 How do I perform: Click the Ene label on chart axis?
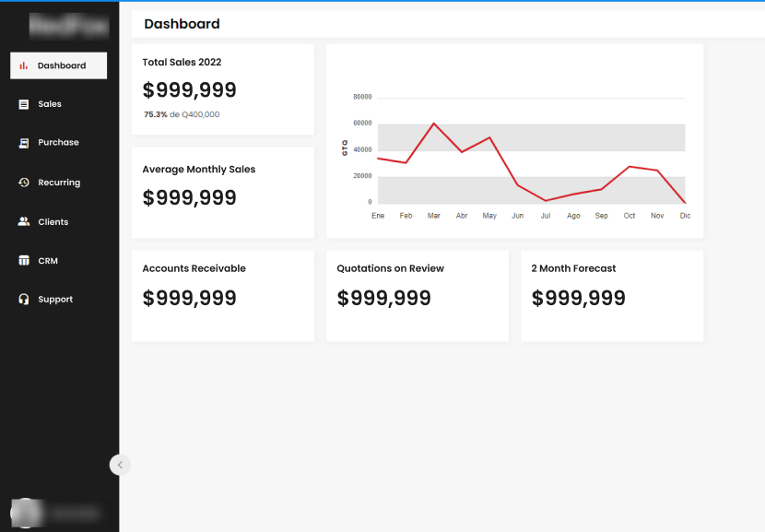click(378, 216)
